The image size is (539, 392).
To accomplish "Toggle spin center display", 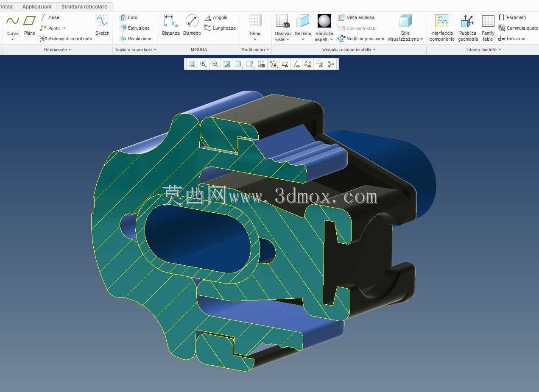I will 331,64.
